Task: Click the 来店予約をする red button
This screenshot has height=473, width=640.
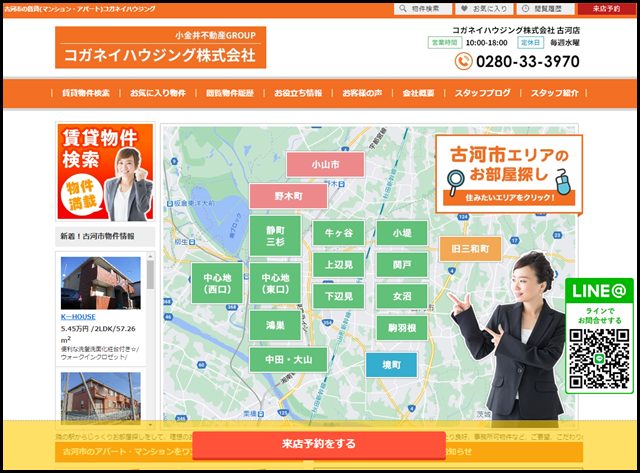Action: 319,444
